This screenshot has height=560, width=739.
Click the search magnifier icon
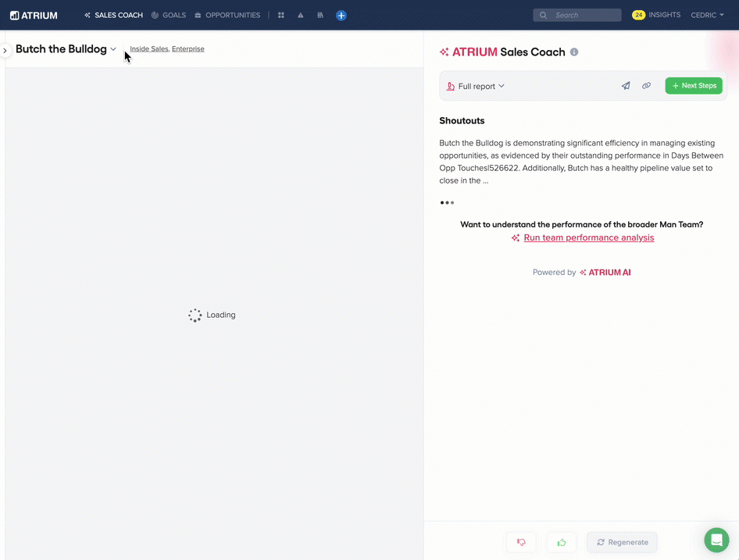pyautogui.click(x=543, y=15)
